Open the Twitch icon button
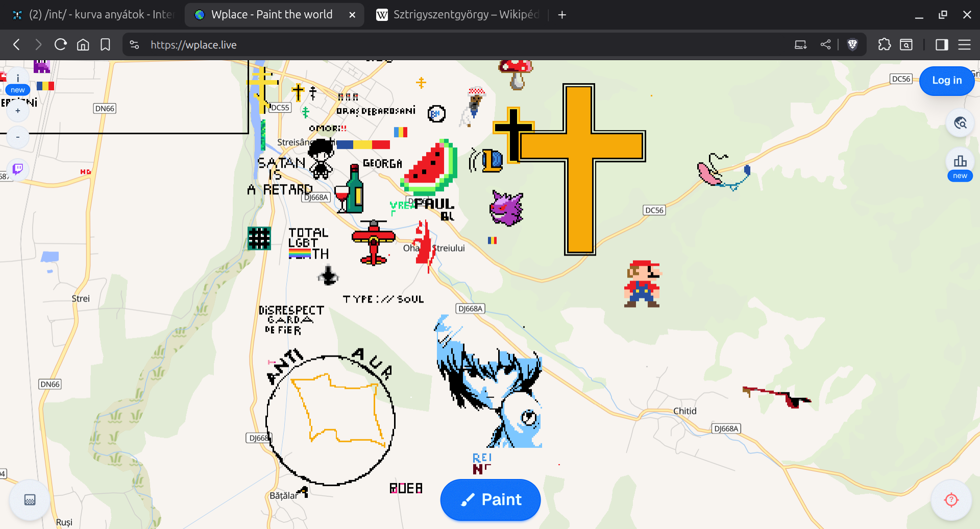Viewport: 980px width, 529px height. click(18, 169)
